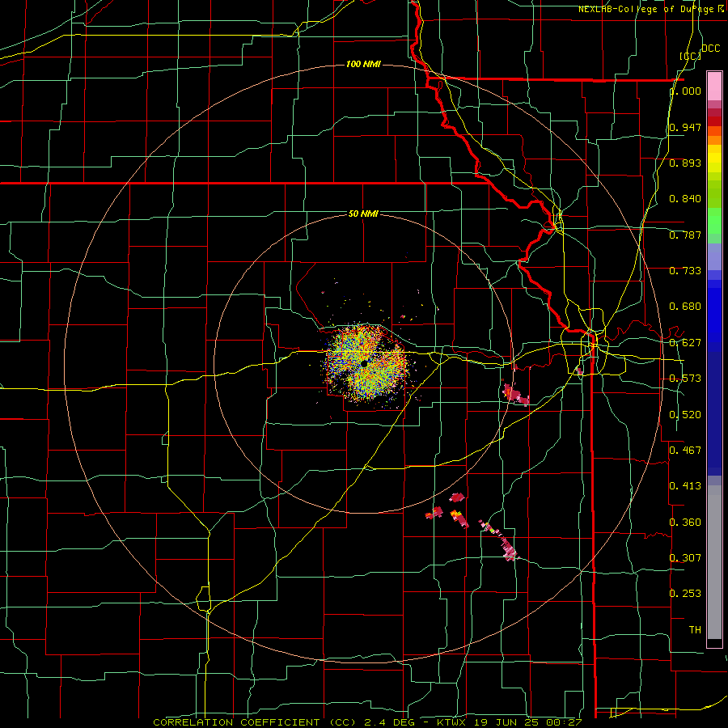Click the 0.573 scale value
This screenshot has height=728, width=728.
tap(685, 379)
